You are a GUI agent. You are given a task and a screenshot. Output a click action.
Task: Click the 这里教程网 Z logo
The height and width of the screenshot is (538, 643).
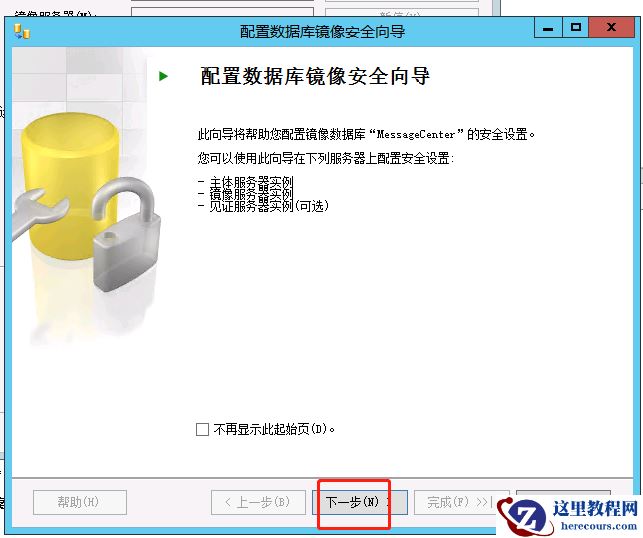point(523,515)
